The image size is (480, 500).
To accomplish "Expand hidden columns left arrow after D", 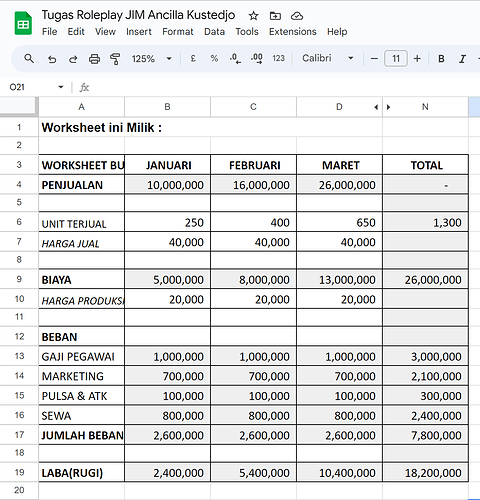I will (x=376, y=107).
